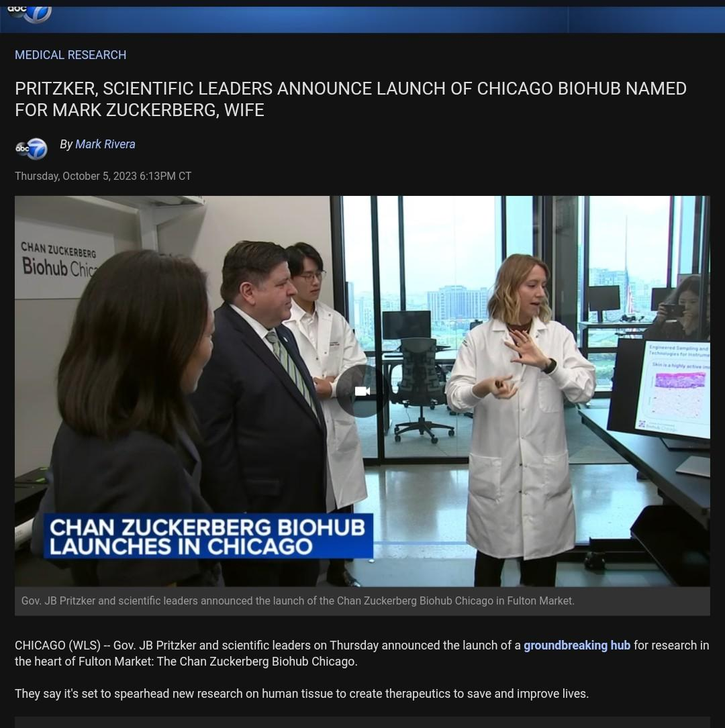Click the ABC7 author avatar icon

(31, 149)
